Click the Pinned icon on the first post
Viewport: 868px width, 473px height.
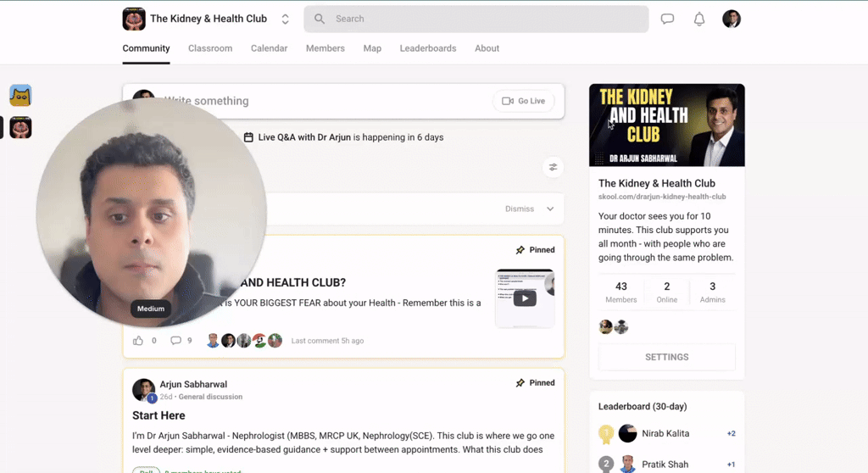click(x=520, y=250)
